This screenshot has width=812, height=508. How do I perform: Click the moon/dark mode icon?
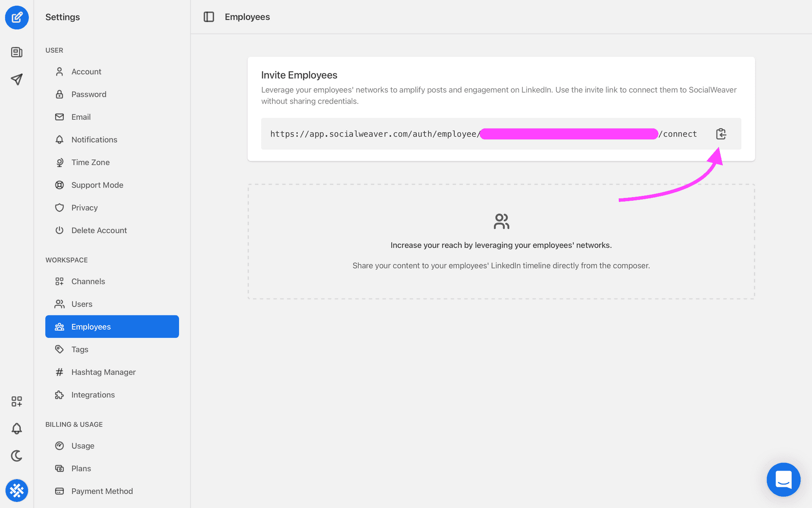[x=16, y=456]
